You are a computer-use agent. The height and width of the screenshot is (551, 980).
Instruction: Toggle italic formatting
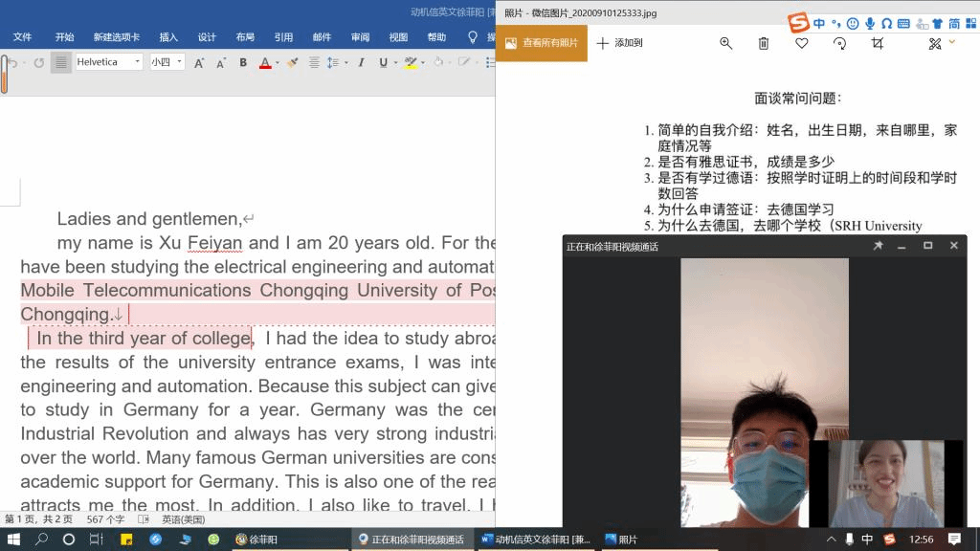[x=361, y=63]
